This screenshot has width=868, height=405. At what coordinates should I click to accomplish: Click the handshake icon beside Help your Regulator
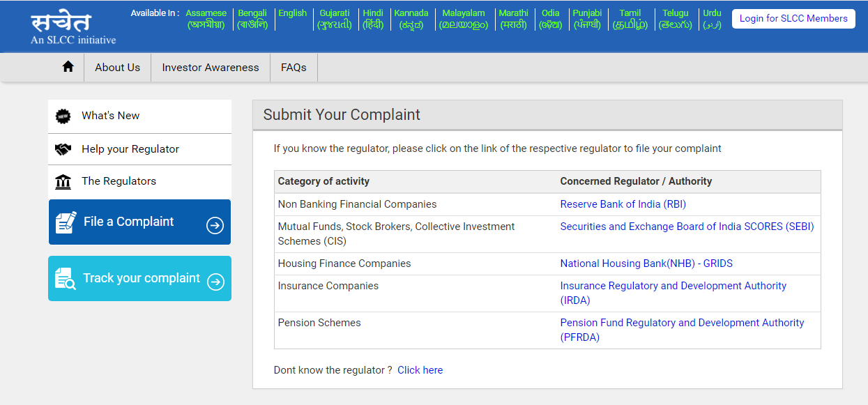[x=63, y=149]
